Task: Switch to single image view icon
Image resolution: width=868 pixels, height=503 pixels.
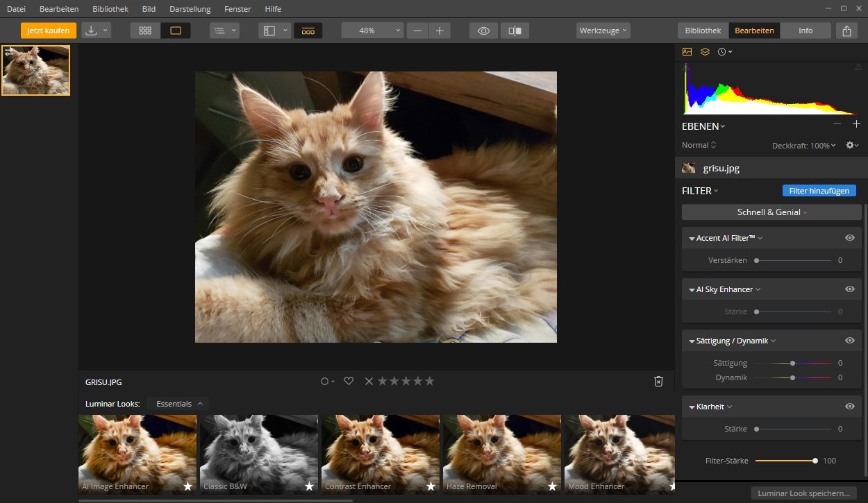Action: (x=176, y=31)
